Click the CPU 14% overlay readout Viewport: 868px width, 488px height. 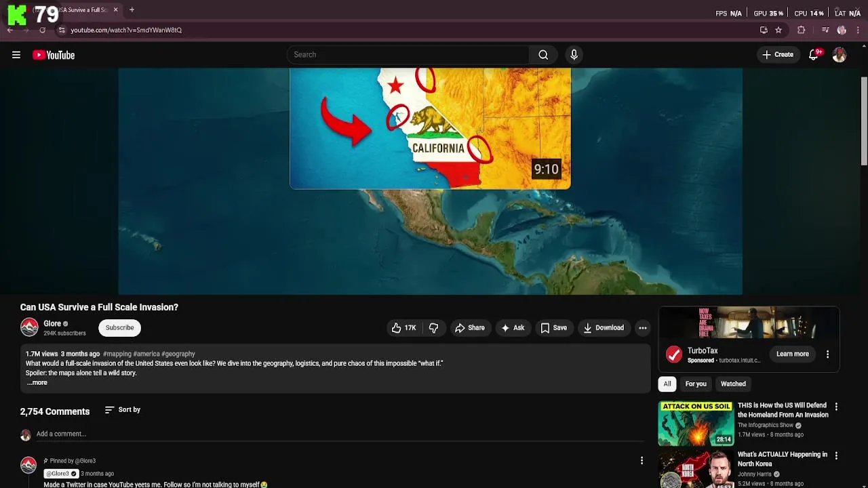[809, 13]
